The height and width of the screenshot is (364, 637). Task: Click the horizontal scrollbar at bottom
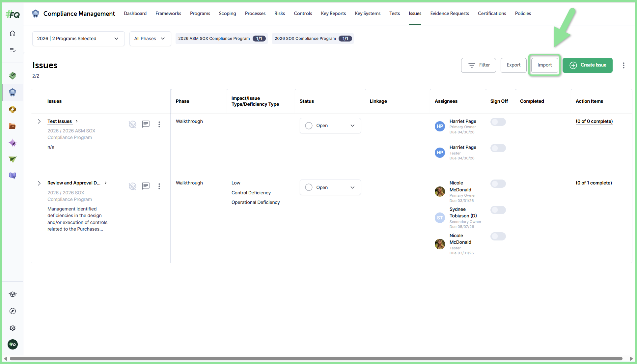click(316, 358)
